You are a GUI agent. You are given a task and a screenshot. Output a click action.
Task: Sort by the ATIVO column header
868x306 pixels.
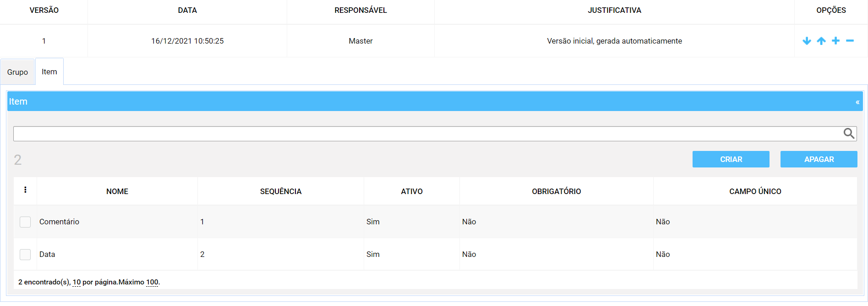pos(412,191)
